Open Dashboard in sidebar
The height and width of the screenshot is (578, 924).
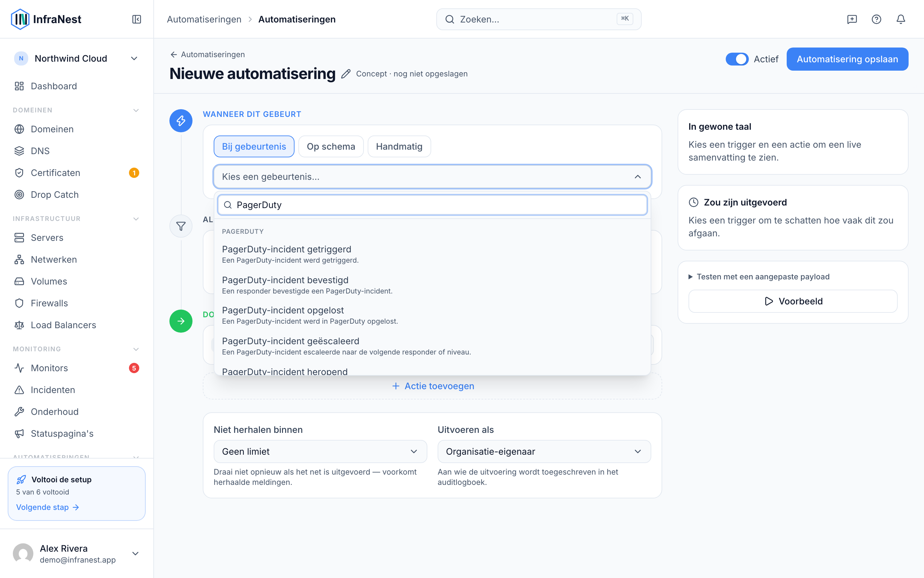[x=76, y=86]
